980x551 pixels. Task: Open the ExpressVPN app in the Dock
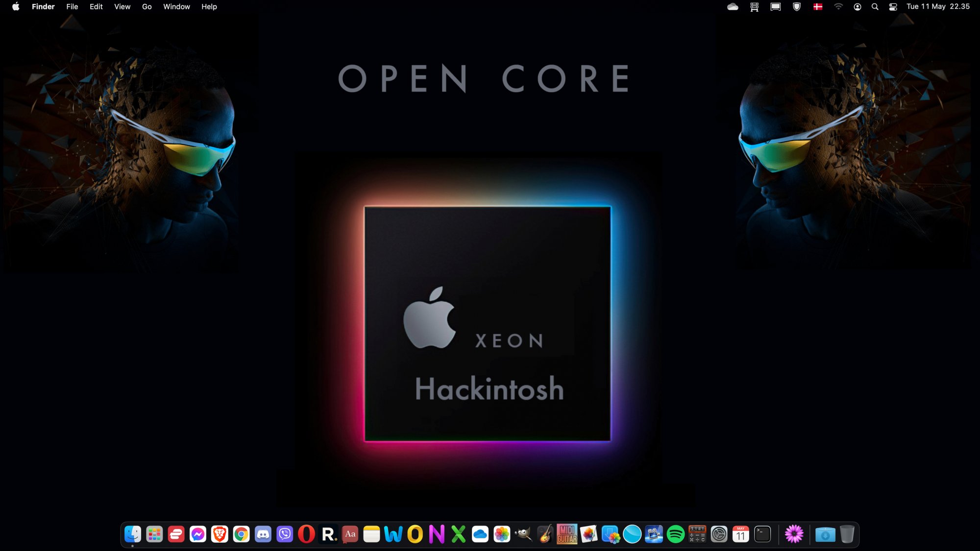pos(176,534)
